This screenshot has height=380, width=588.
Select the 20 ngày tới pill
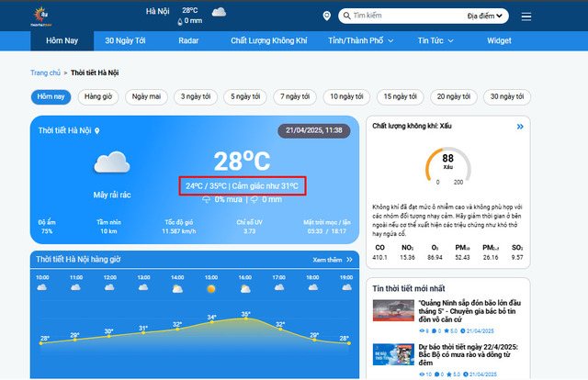point(454,96)
